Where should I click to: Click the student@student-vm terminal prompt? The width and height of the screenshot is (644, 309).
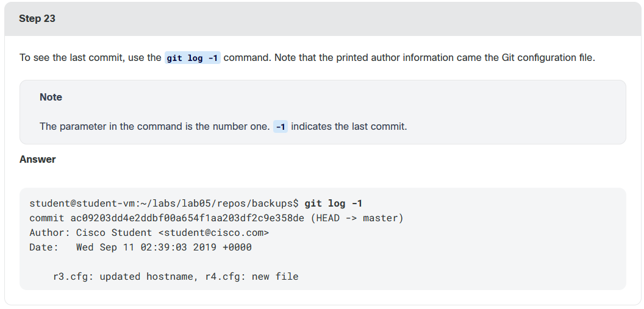82,204
